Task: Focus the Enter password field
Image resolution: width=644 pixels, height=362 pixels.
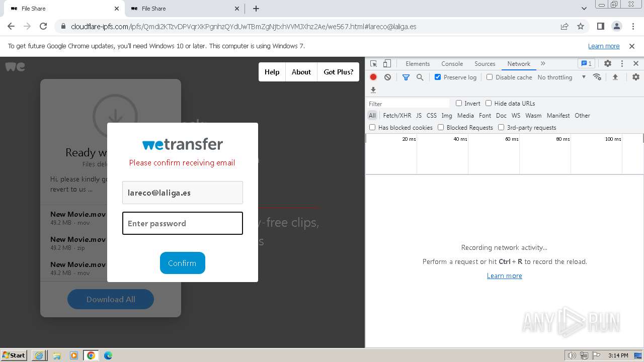Action: 183,223
